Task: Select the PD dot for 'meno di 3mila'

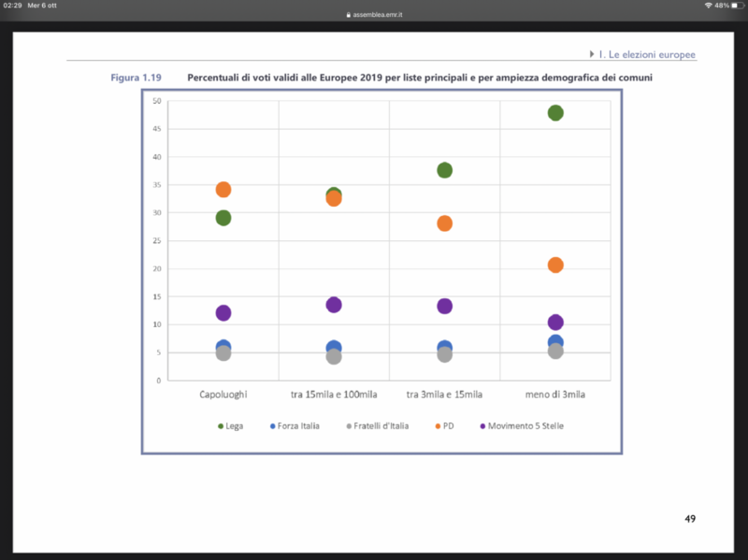Action: [x=555, y=265]
